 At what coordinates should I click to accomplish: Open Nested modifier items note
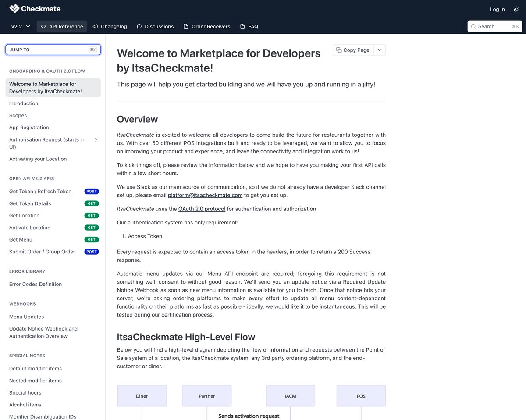(x=36, y=381)
